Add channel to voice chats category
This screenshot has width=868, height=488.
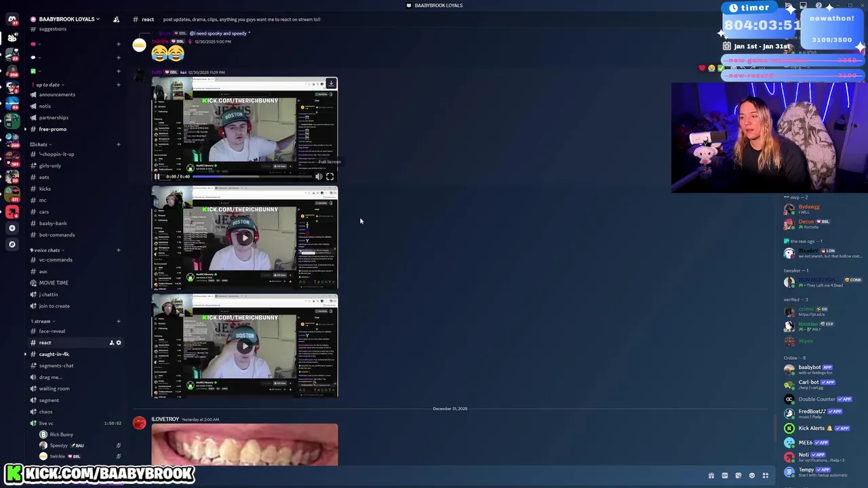point(119,250)
